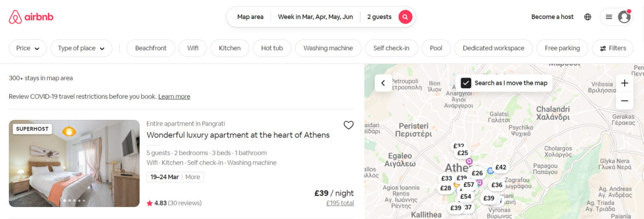Select the 2 guests search segment
Viewport: 644px width, 219px height.
pos(379,17)
